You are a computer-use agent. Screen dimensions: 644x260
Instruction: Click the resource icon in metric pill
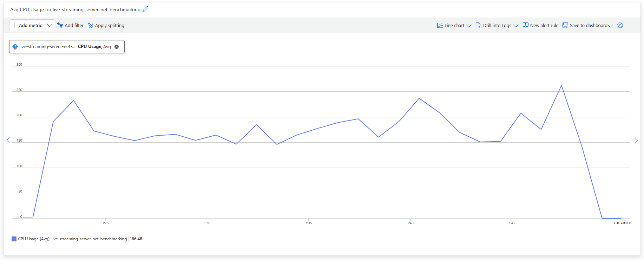[15, 46]
